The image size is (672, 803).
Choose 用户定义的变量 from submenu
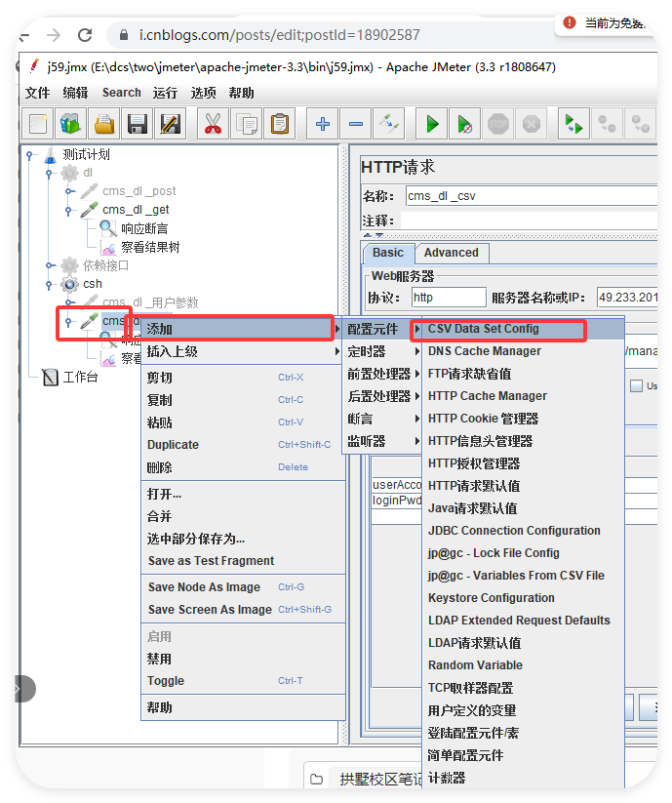523,710
